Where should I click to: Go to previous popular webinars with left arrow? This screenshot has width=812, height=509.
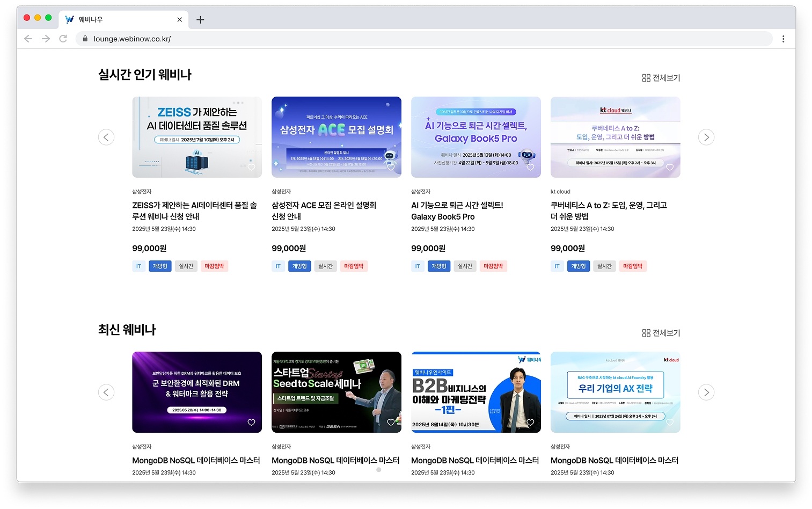point(106,137)
